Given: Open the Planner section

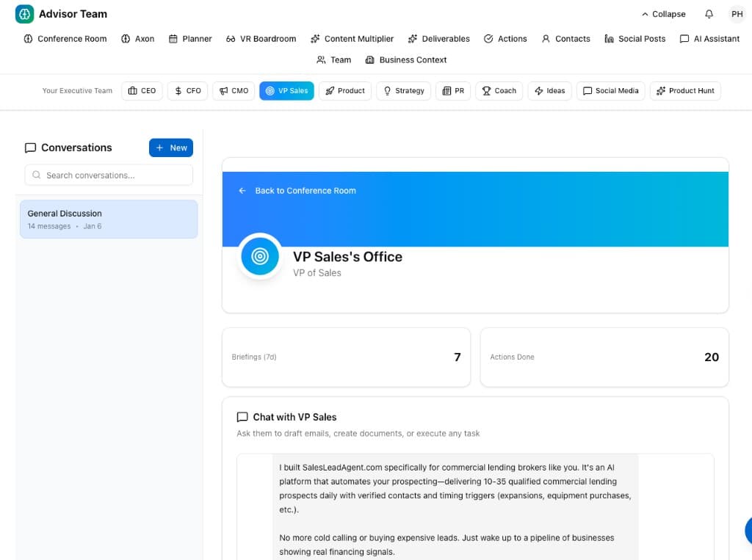Looking at the screenshot, I should (190, 39).
